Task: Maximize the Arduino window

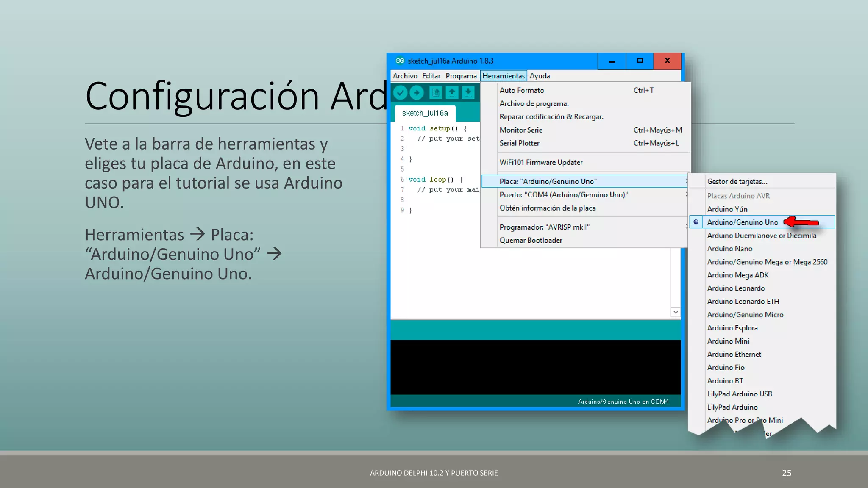Action: [640, 61]
